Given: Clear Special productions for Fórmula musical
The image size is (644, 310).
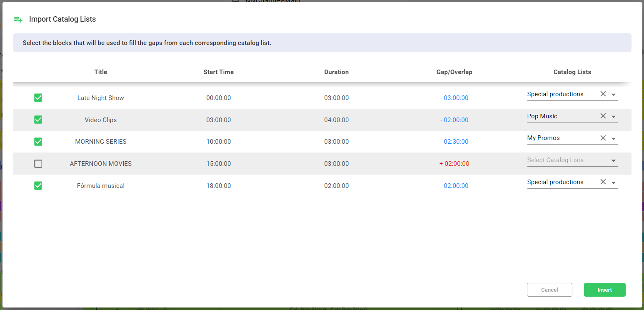Looking at the screenshot, I should [x=603, y=182].
